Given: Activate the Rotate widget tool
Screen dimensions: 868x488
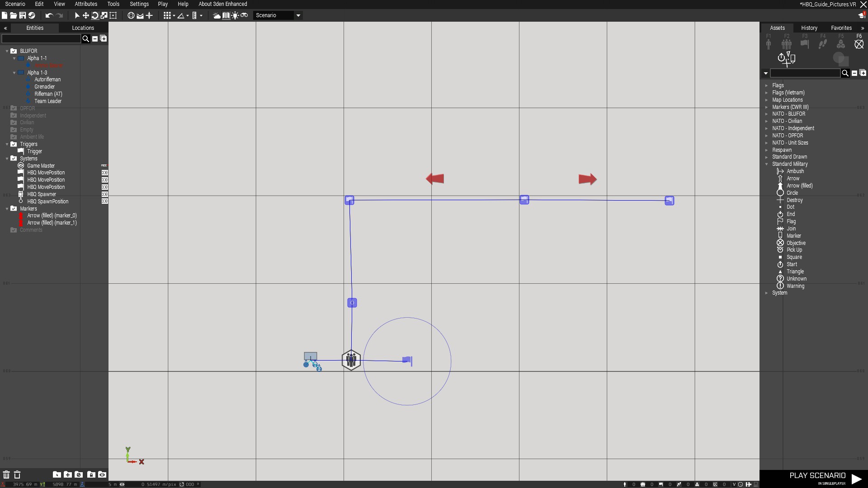Looking at the screenshot, I should (x=95, y=15).
